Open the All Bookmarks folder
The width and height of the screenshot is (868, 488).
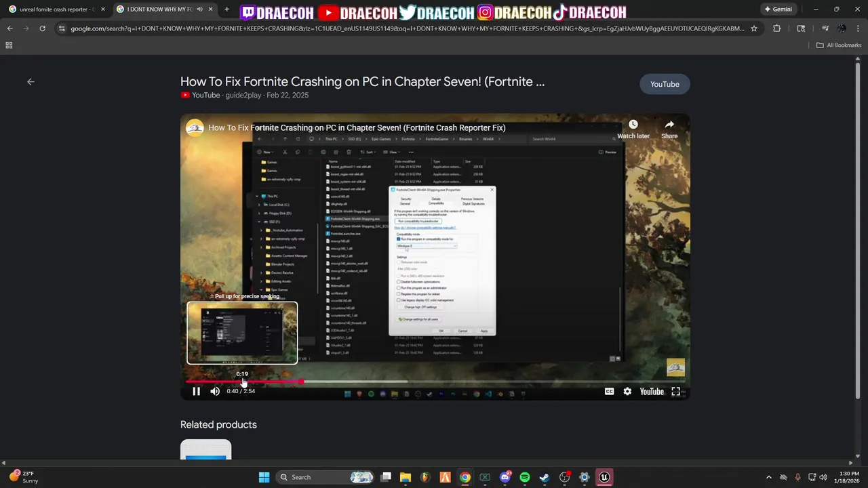[839, 45]
